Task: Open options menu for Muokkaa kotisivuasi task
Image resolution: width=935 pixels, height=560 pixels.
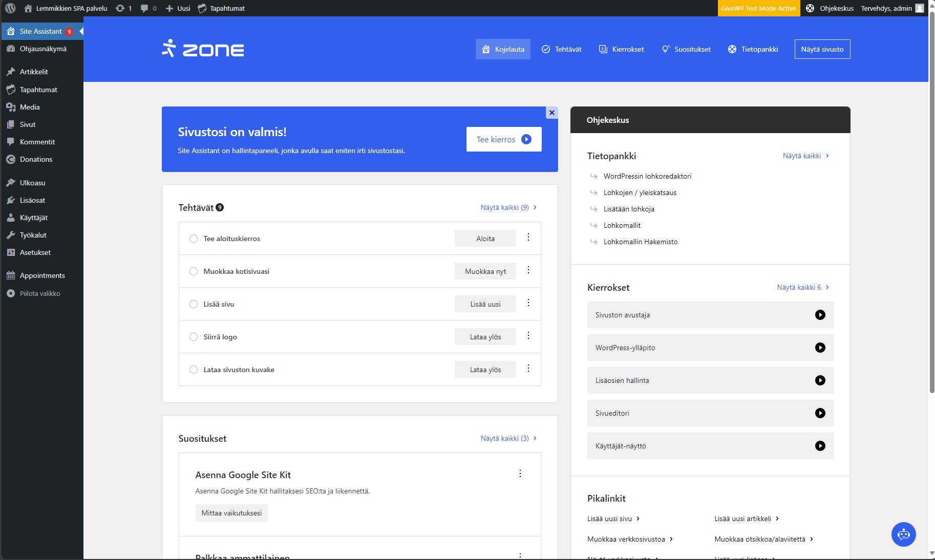Action: [528, 270]
